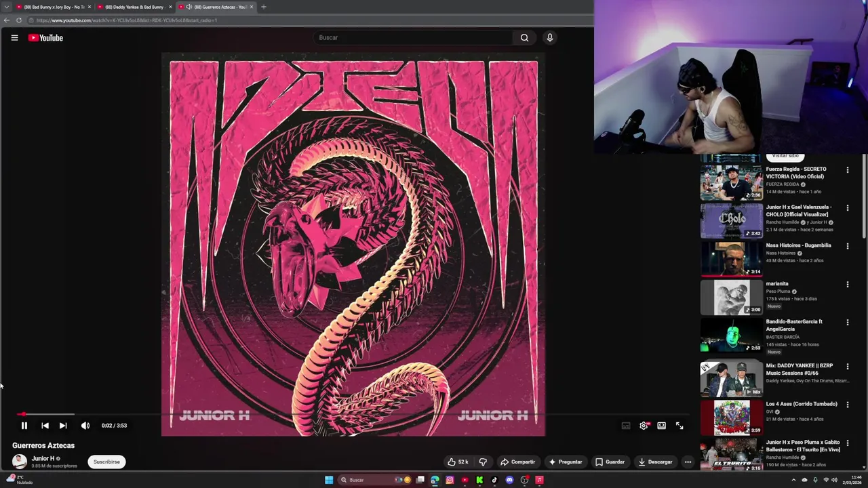
Task: Open Los 4 Ases (Corrido Tumbado) title
Action: [802, 404]
